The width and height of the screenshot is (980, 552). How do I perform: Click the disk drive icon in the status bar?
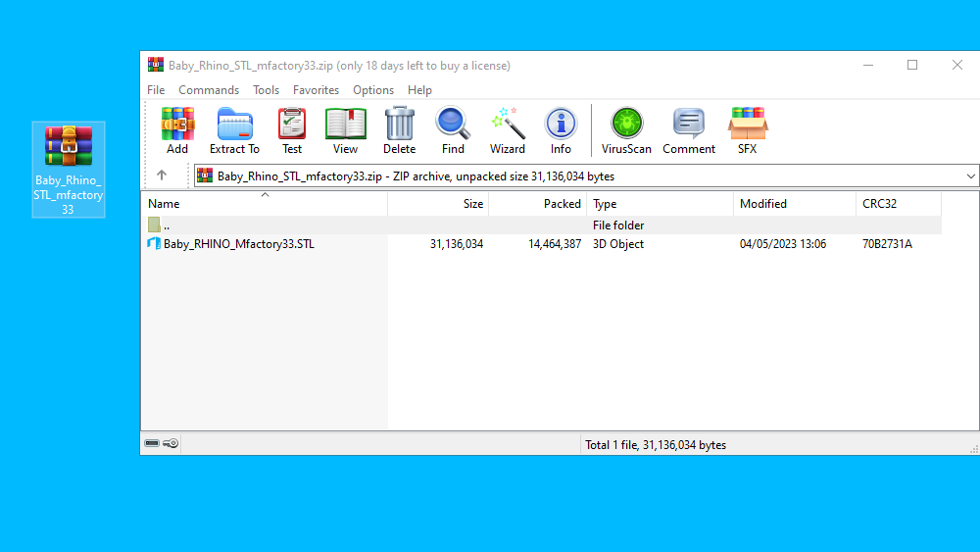(x=152, y=443)
